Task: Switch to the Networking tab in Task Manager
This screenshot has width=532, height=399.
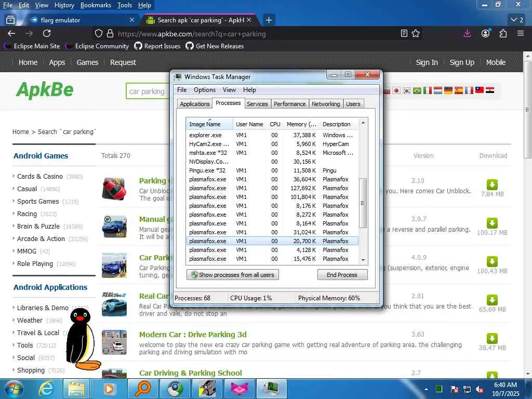Action: [x=326, y=104]
